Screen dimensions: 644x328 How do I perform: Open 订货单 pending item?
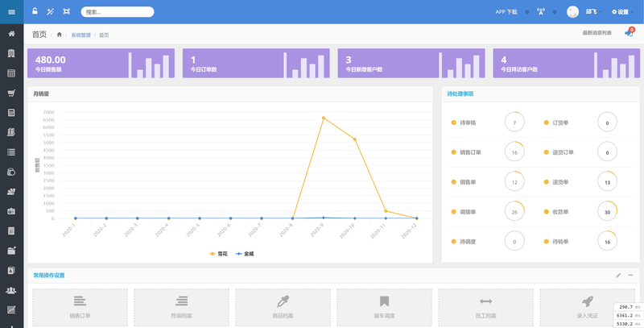[560, 122]
